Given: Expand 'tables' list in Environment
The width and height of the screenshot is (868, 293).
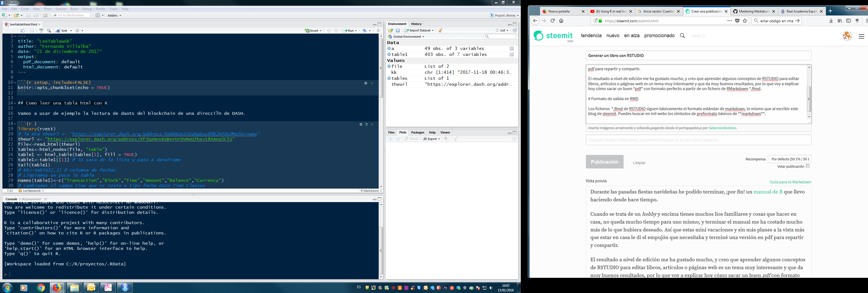Looking at the screenshot, I should coord(389,78).
